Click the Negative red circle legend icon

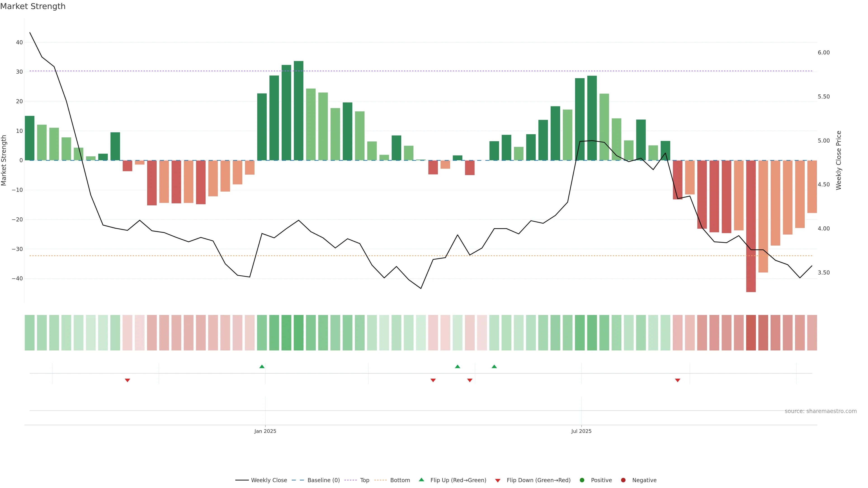tap(623, 480)
